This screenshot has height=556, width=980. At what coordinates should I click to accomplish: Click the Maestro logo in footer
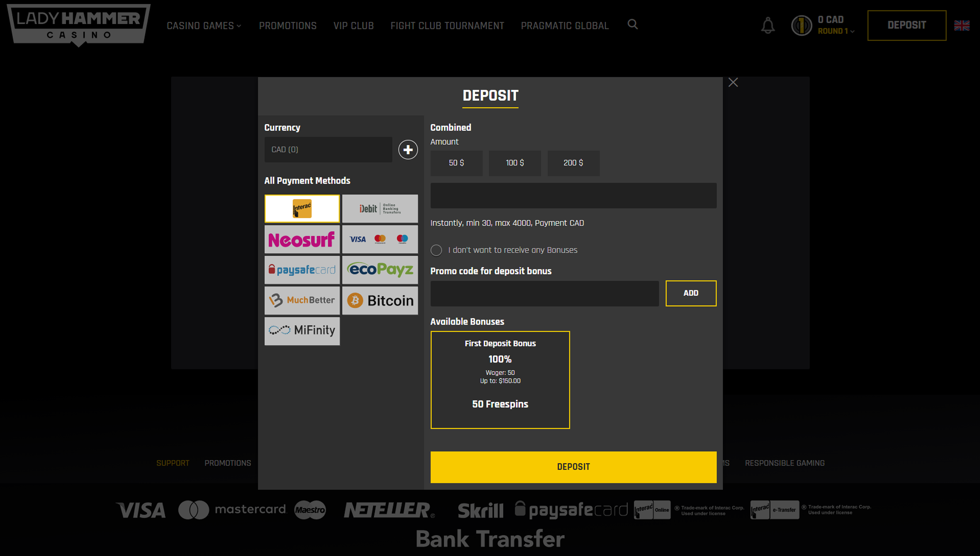[310, 510]
